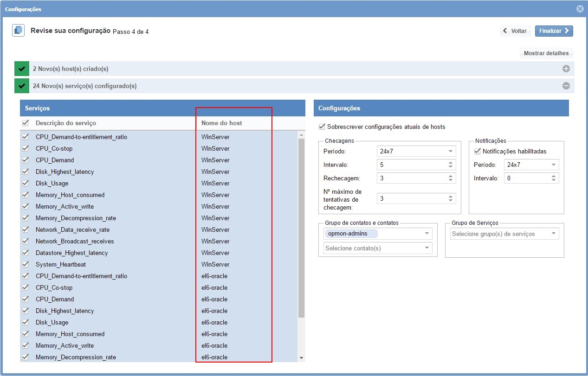Open the Selecione grupo(s) de serviços dropdown

(x=504, y=234)
